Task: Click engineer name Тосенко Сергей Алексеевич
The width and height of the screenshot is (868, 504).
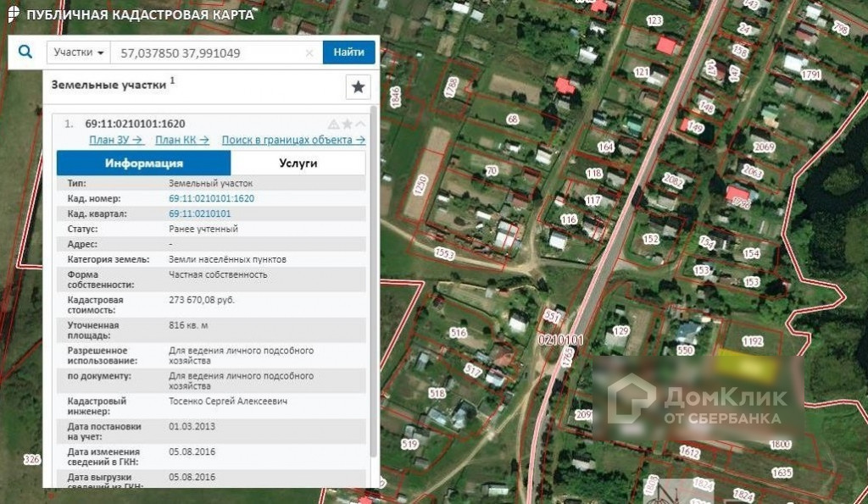Action: [x=228, y=402]
